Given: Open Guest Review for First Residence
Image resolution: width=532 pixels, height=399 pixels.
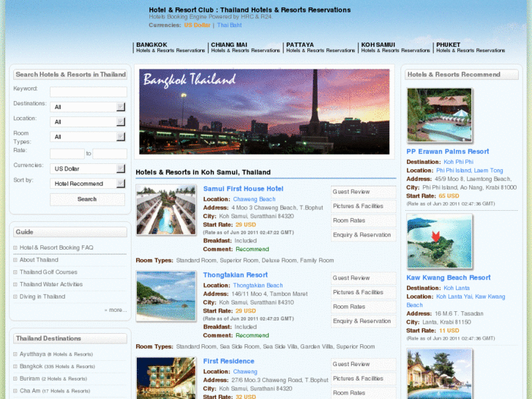Looking at the screenshot, I should (364, 365).
